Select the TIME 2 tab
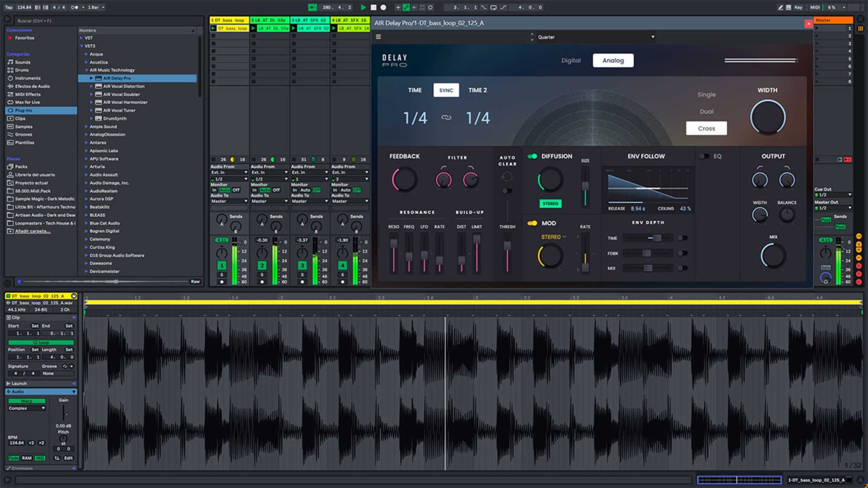This screenshot has height=488, width=868. pyautogui.click(x=478, y=90)
